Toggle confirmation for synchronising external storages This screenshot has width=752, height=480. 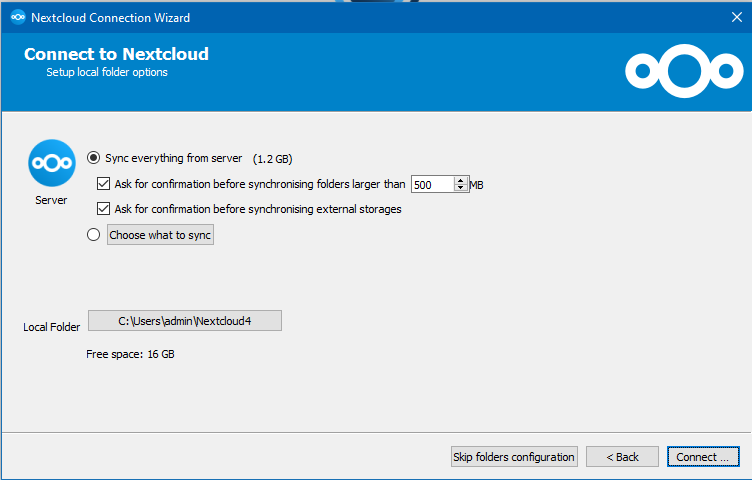click(x=103, y=209)
